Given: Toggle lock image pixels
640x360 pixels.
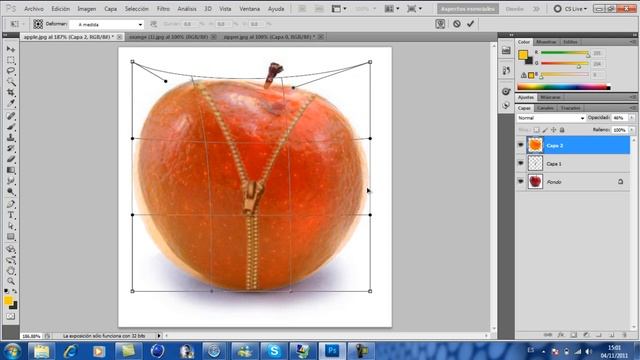Looking at the screenshot, I should (545, 130).
